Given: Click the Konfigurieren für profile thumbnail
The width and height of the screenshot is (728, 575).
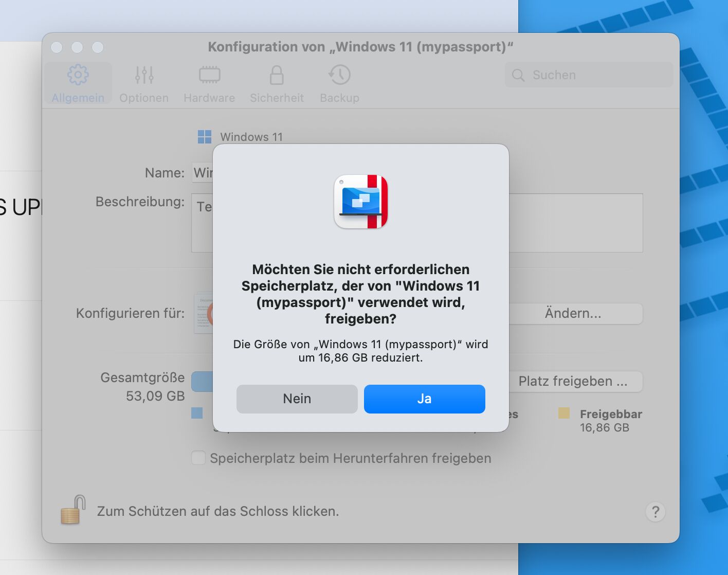Looking at the screenshot, I should 204,313.
